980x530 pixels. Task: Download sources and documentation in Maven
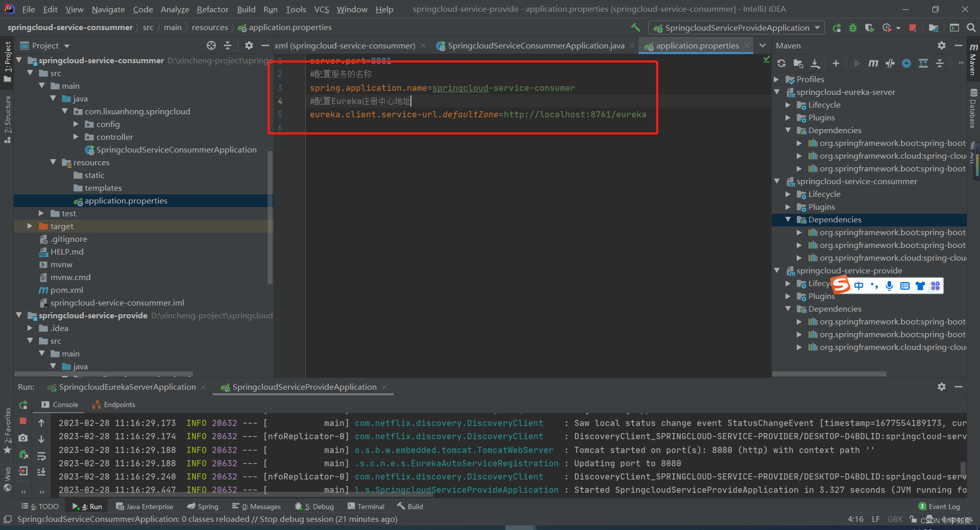pyautogui.click(x=816, y=63)
